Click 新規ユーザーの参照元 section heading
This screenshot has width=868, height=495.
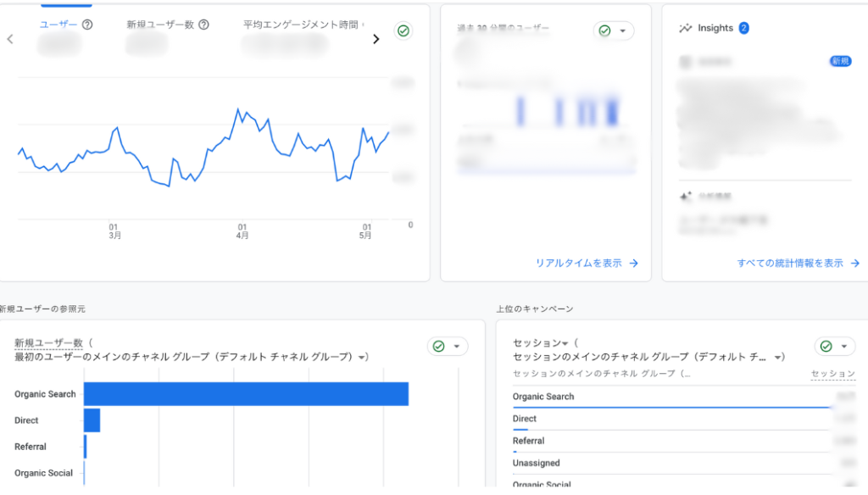click(x=42, y=309)
